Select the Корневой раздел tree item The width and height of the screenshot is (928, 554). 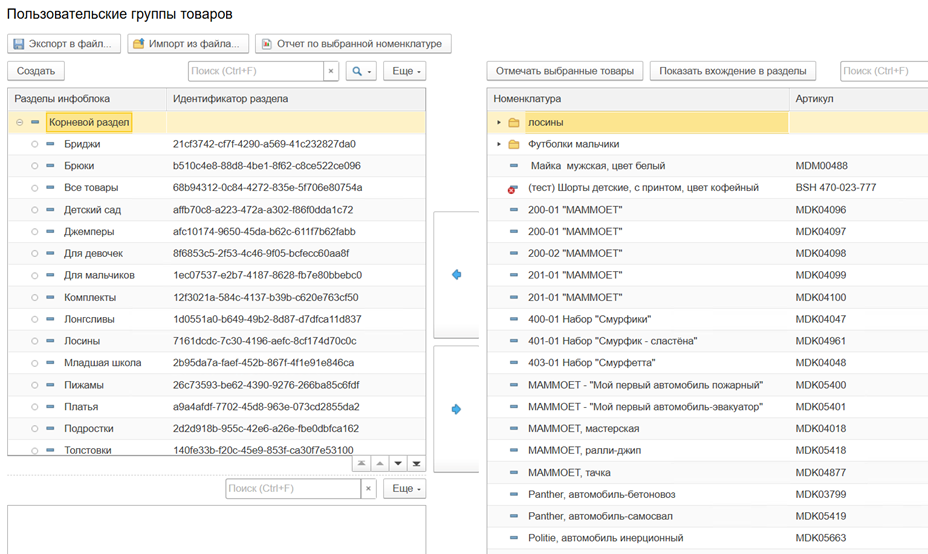89,123
